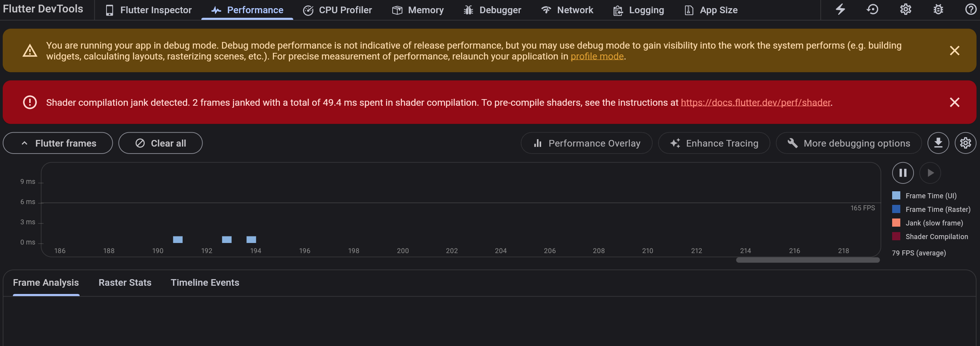Open the Flutter Inspector tab
This screenshot has height=346, width=980.
pos(148,10)
